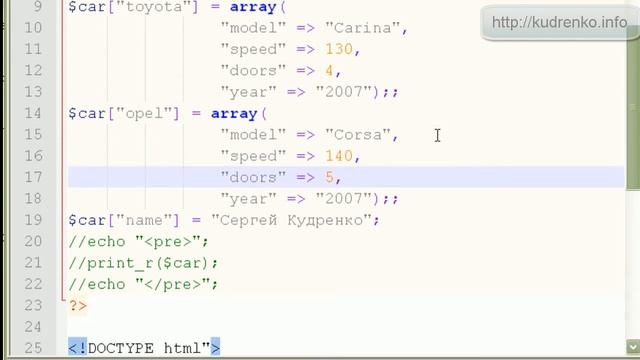
Task: Click the "Carina" string value
Action: click(x=362, y=28)
